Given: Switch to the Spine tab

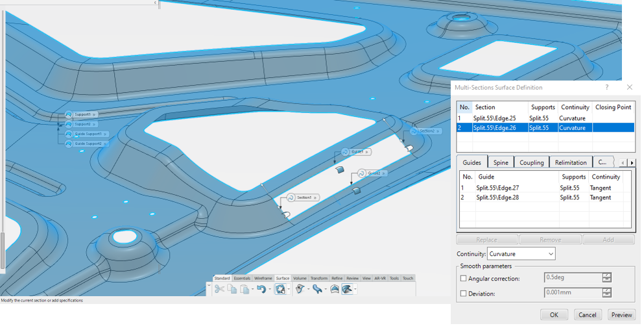Looking at the screenshot, I should coord(501,162).
